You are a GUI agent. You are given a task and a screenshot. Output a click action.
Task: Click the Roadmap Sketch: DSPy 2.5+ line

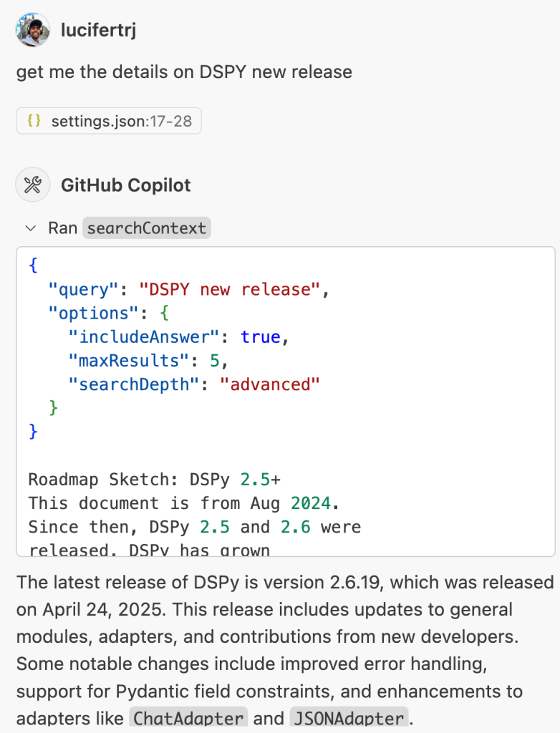(x=155, y=480)
